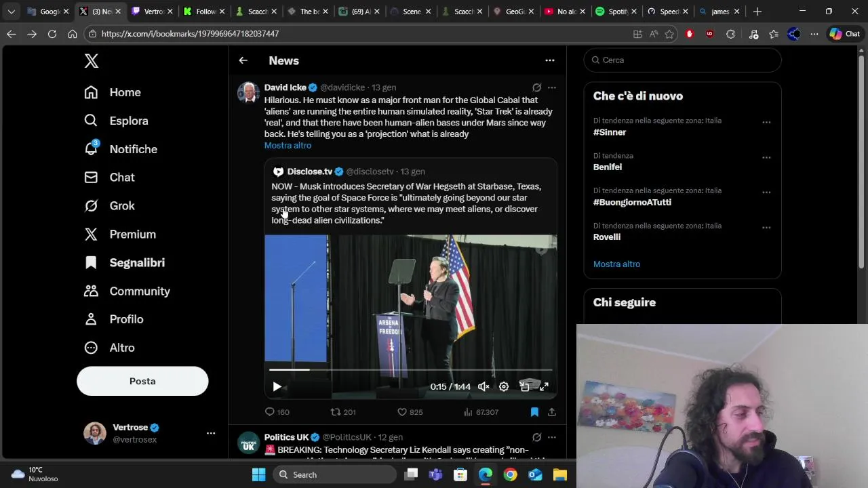Image resolution: width=868 pixels, height=488 pixels.
Task: Open #Sinner trending topic
Action: (610, 132)
